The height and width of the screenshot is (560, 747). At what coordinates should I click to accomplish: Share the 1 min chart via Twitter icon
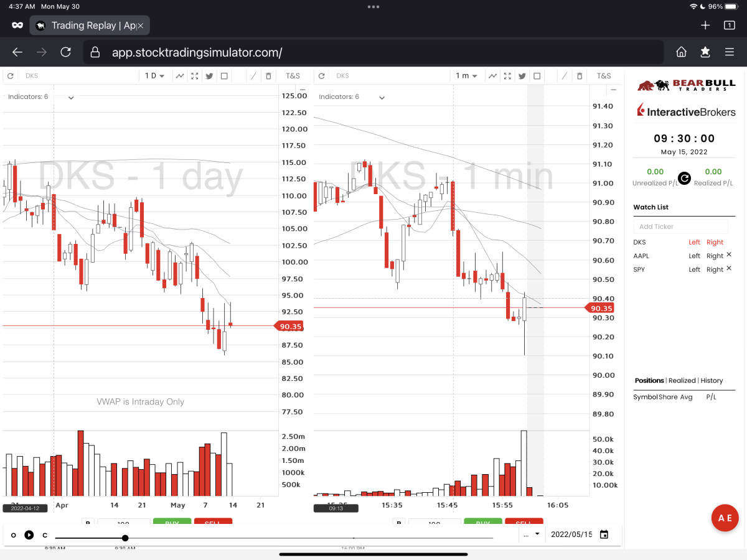[521, 76]
